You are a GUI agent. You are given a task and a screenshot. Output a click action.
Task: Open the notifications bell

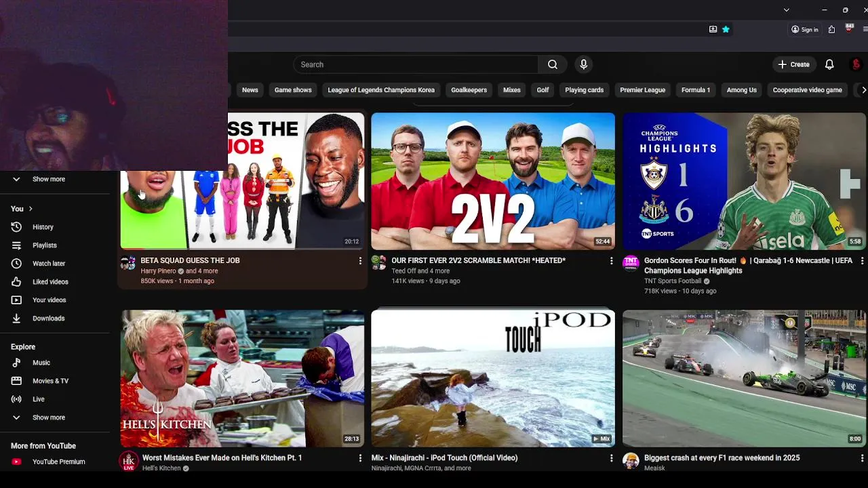(x=829, y=64)
